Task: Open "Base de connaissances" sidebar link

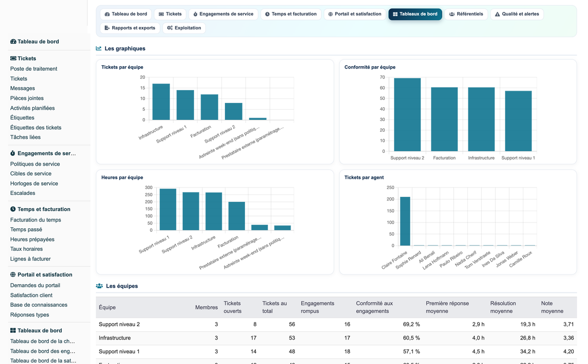Action: (39, 305)
